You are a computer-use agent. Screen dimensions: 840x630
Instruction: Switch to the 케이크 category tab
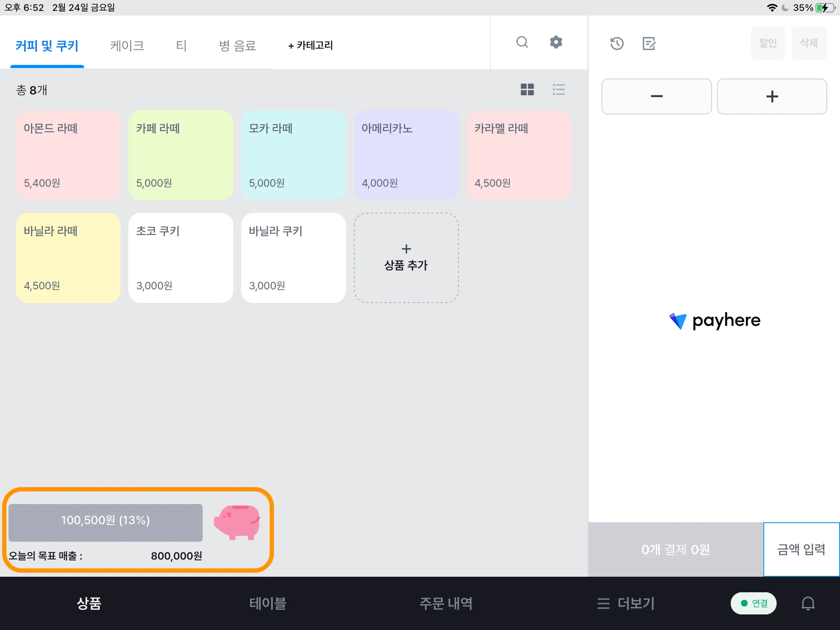click(127, 46)
